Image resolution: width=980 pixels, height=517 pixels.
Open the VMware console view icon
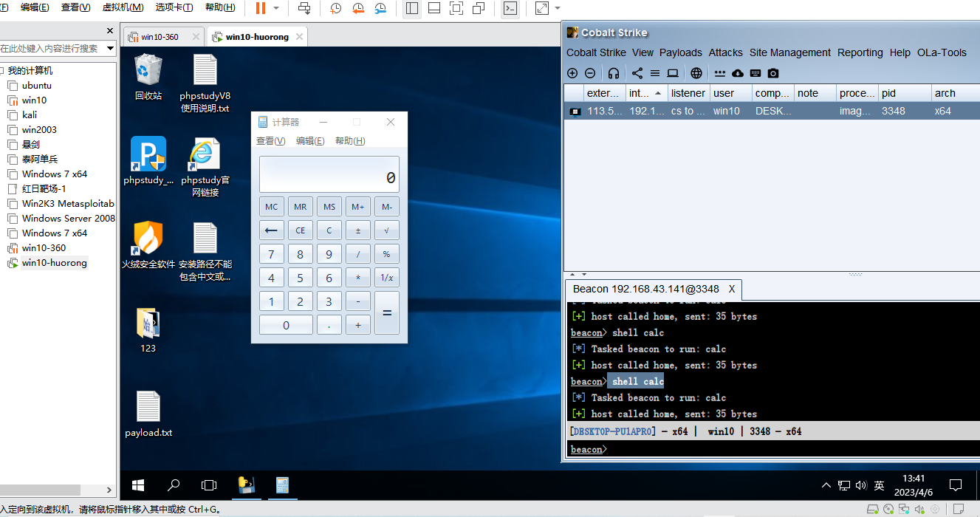point(510,8)
